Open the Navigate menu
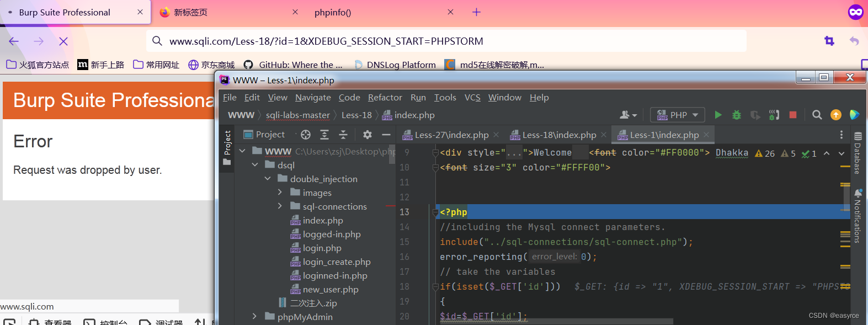This screenshot has width=868, height=325. [x=313, y=98]
